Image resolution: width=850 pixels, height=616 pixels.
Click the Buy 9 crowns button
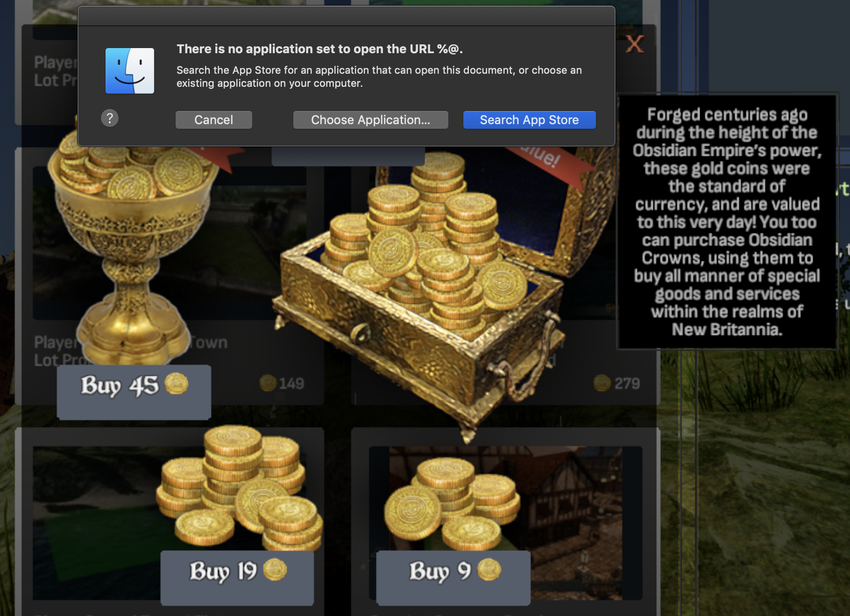pyautogui.click(x=453, y=578)
